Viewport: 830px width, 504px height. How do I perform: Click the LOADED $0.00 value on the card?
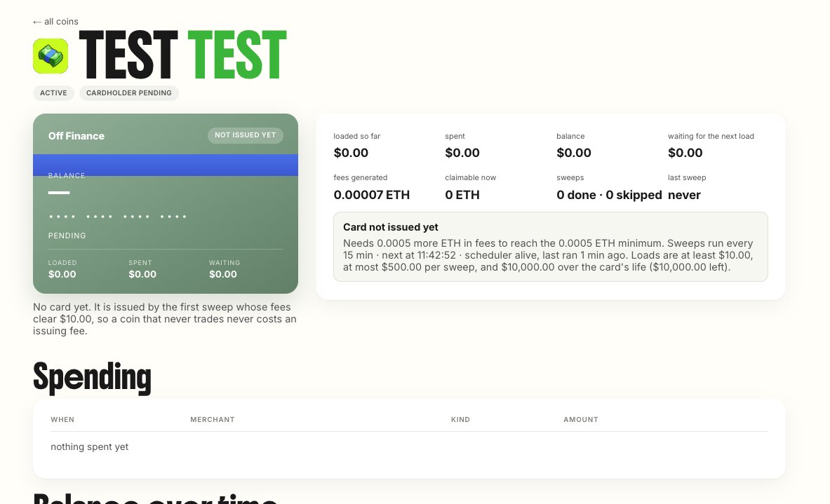click(x=62, y=275)
